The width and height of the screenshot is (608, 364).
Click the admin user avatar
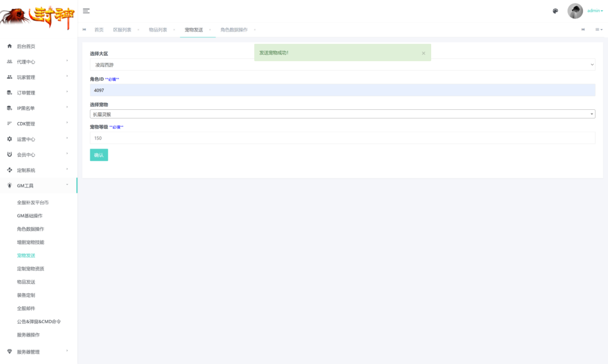(x=575, y=11)
